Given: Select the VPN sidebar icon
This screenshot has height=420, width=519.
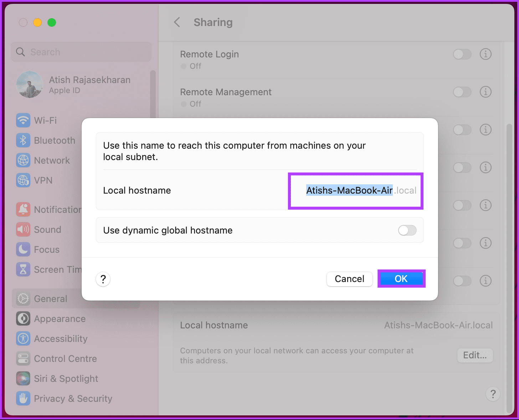Looking at the screenshot, I should (23, 180).
